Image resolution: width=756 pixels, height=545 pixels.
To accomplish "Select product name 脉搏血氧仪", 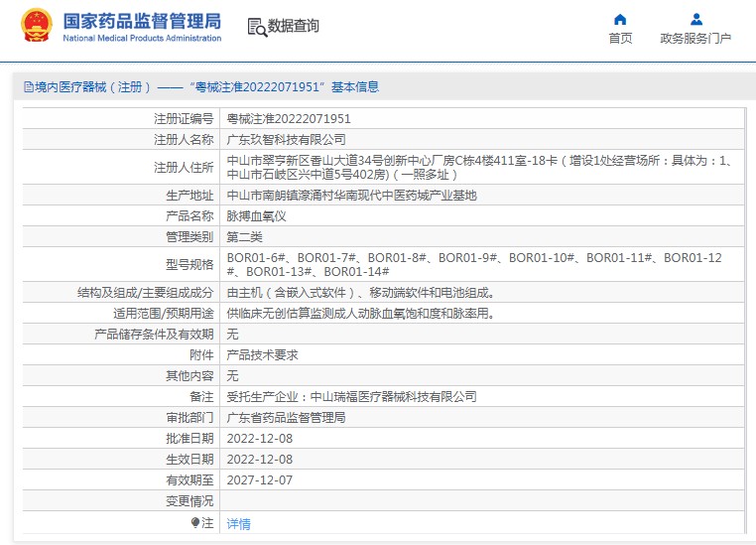I will (257, 216).
